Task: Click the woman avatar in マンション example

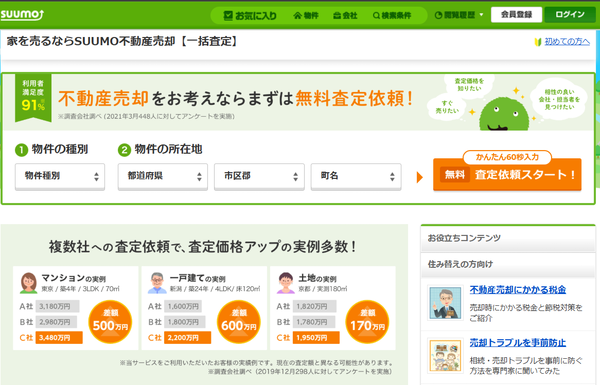Action: (28, 283)
